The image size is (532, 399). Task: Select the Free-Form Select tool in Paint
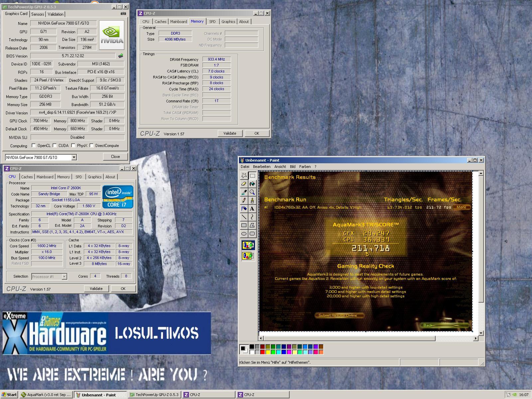(x=244, y=176)
